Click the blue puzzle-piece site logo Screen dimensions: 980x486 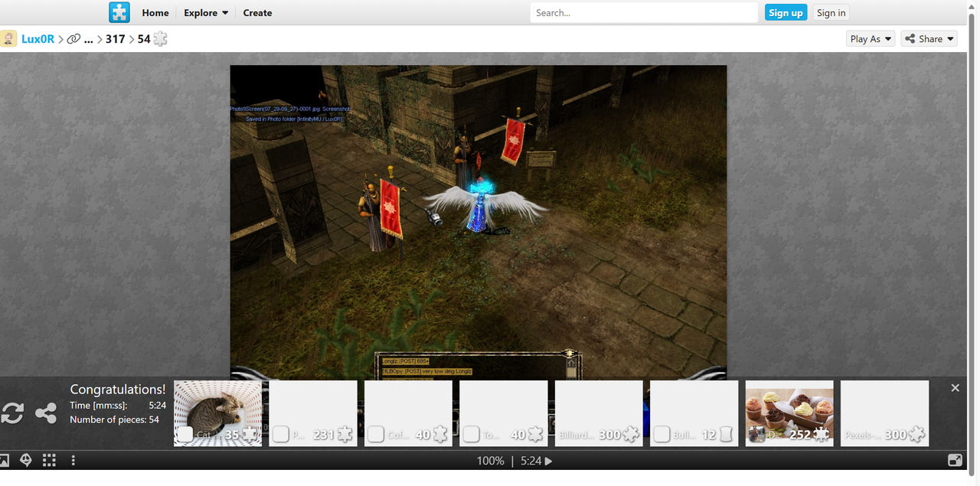tap(119, 12)
